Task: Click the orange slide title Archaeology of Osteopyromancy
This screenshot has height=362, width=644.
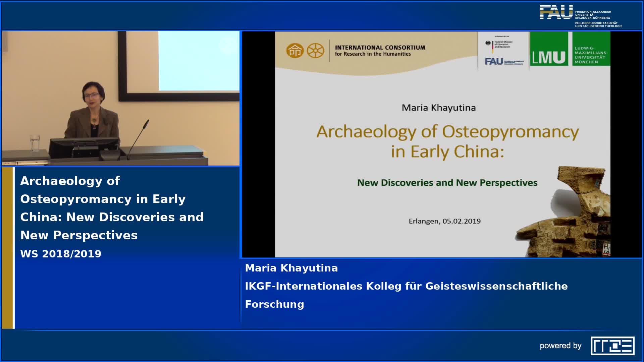Action: [447, 141]
